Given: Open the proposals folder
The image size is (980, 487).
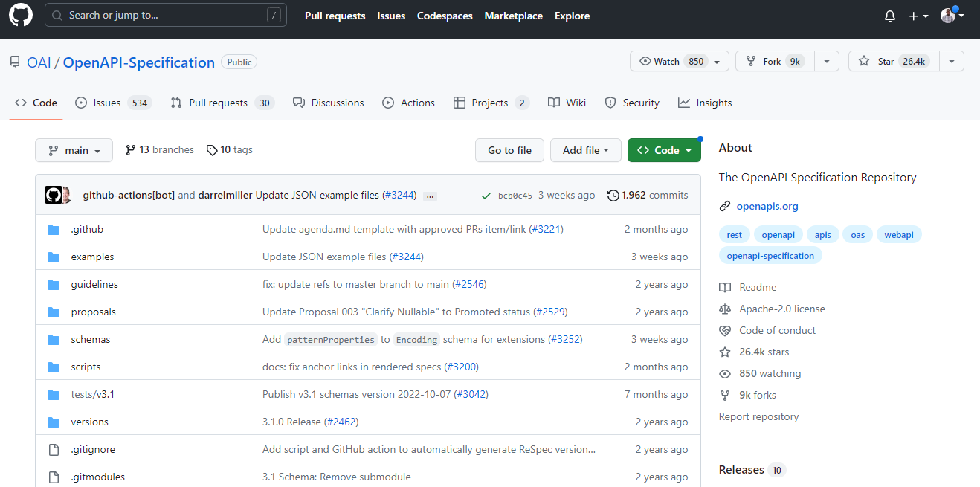Looking at the screenshot, I should (x=93, y=312).
